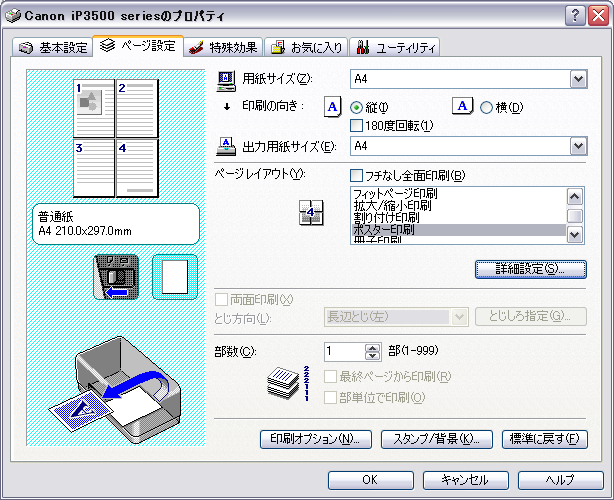Go to the ユーティリティ tab
Screen dimensions: 614x500
click(394, 47)
